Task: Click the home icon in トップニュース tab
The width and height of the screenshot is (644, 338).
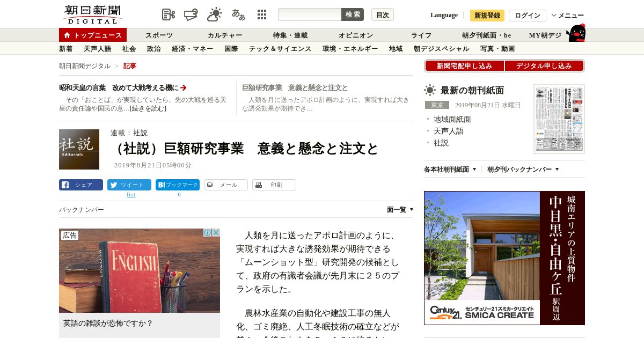Action: [67, 35]
